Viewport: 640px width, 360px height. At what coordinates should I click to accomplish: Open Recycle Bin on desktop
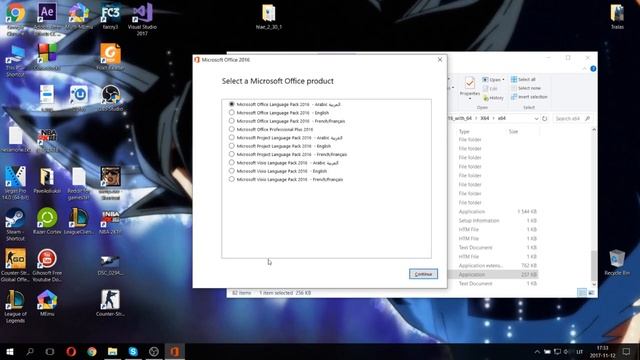coord(617,263)
